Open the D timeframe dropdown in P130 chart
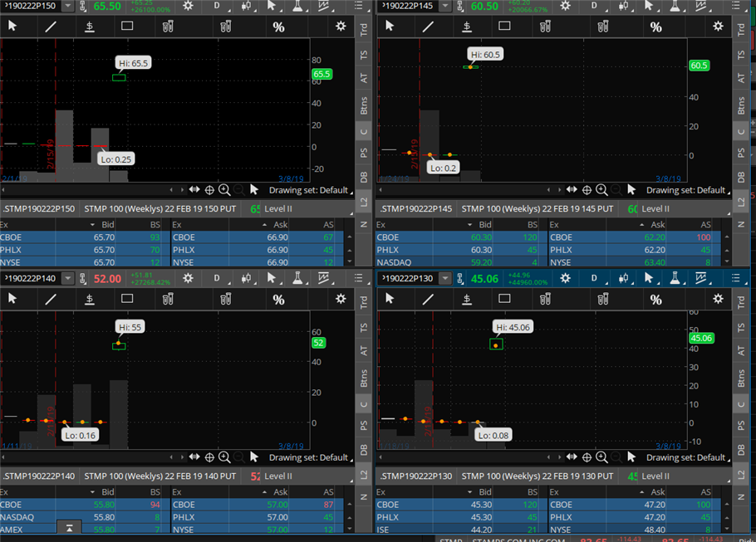 click(595, 278)
